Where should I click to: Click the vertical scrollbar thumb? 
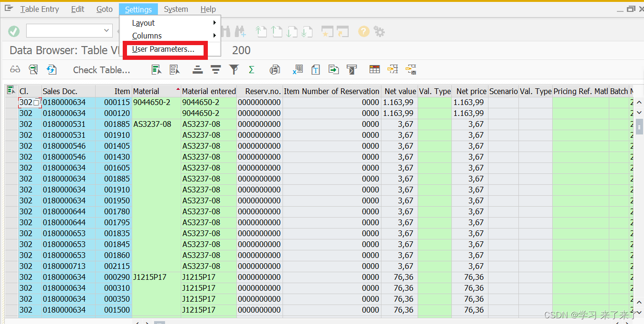click(638, 126)
